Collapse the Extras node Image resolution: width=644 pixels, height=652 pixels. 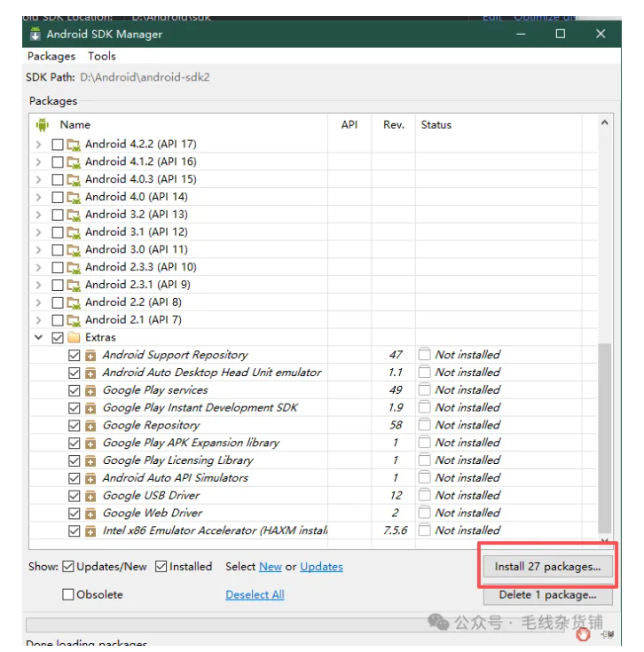[x=39, y=337]
